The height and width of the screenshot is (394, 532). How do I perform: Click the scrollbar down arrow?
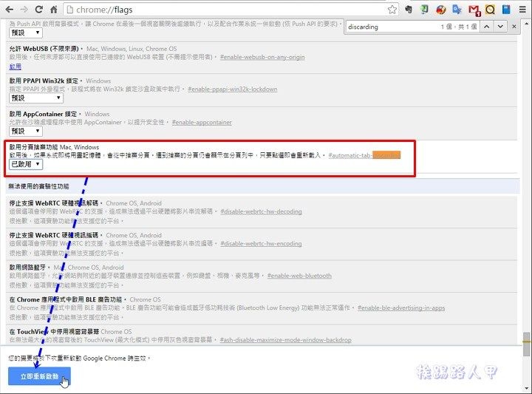click(527, 388)
